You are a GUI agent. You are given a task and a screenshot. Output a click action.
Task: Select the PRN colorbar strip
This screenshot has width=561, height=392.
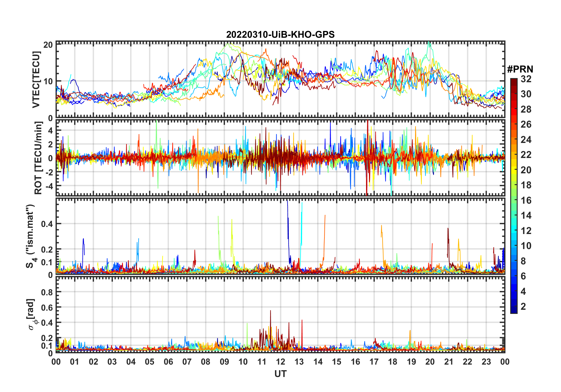[514, 196]
